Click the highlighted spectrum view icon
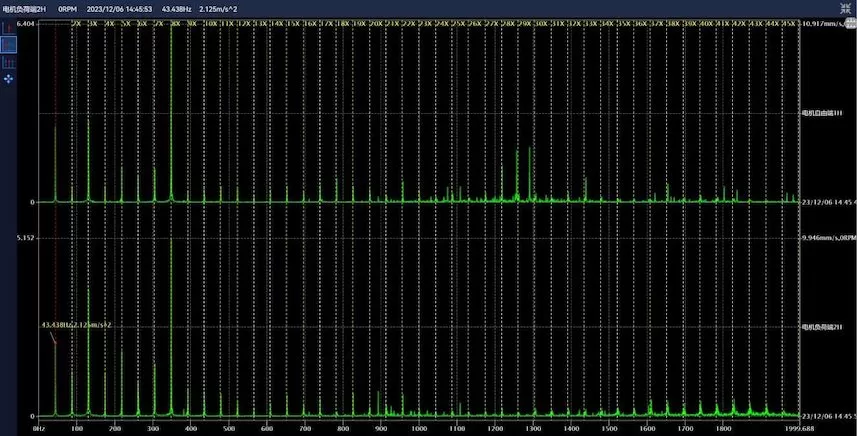 click(x=9, y=44)
